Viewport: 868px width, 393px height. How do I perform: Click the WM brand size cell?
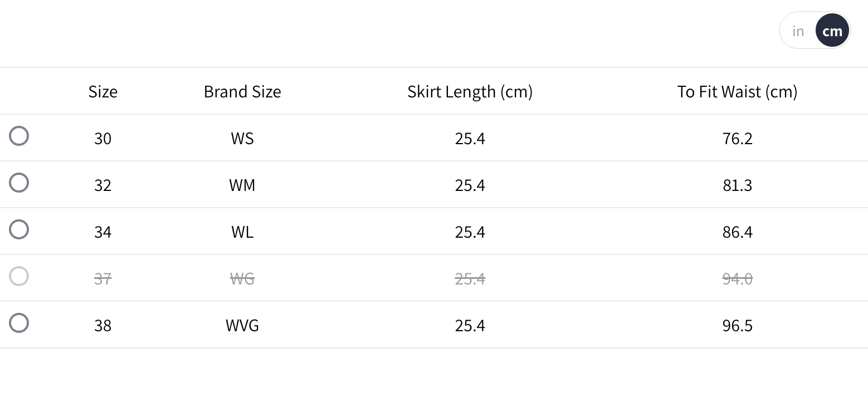coord(242,185)
